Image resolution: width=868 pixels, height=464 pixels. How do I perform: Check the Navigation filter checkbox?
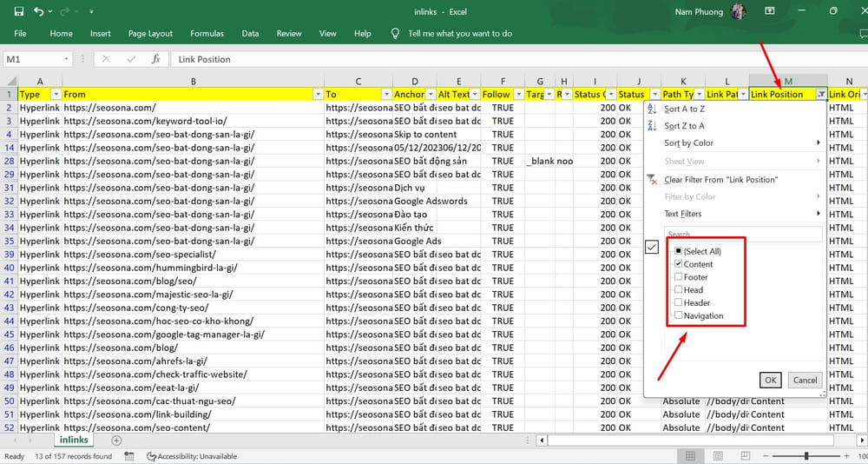(678, 315)
